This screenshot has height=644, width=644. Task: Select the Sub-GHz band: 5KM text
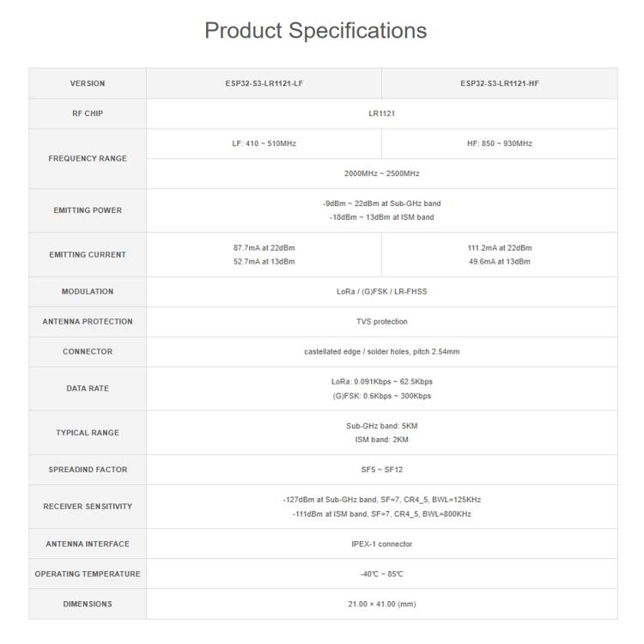381,426
